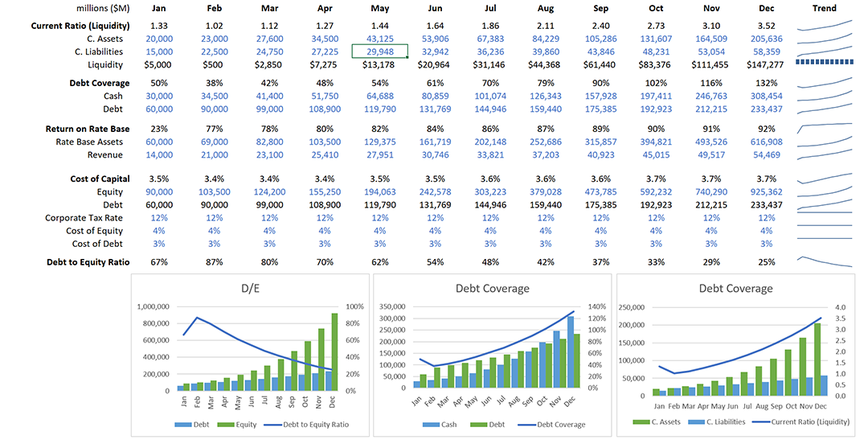The width and height of the screenshot is (868, 448).
Task: Click the Current Ratio (Liquidity) legend entry
Action: [x=801, y=422]
